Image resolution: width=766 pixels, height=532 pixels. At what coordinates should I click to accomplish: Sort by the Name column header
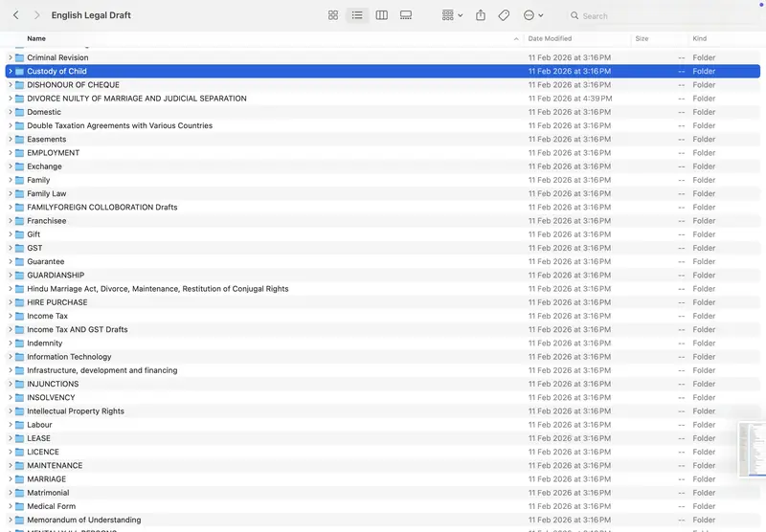pos(36,38)
